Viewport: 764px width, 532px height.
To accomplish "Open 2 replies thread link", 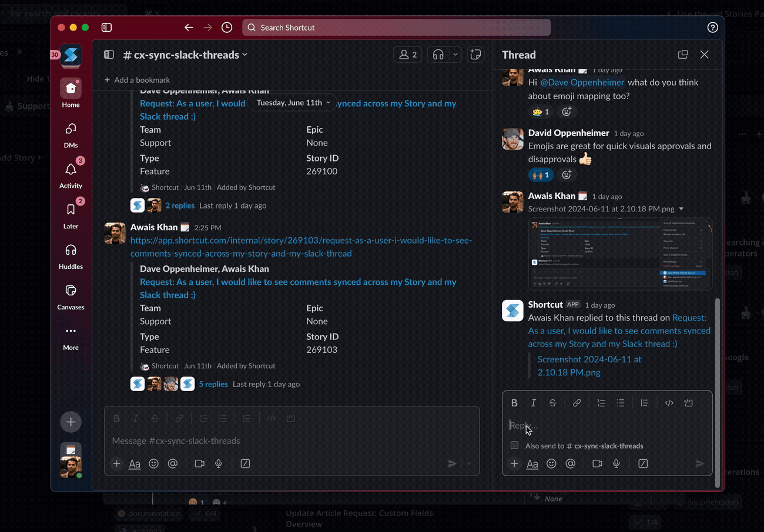I will pyautogui.click(x=180, y=206).
